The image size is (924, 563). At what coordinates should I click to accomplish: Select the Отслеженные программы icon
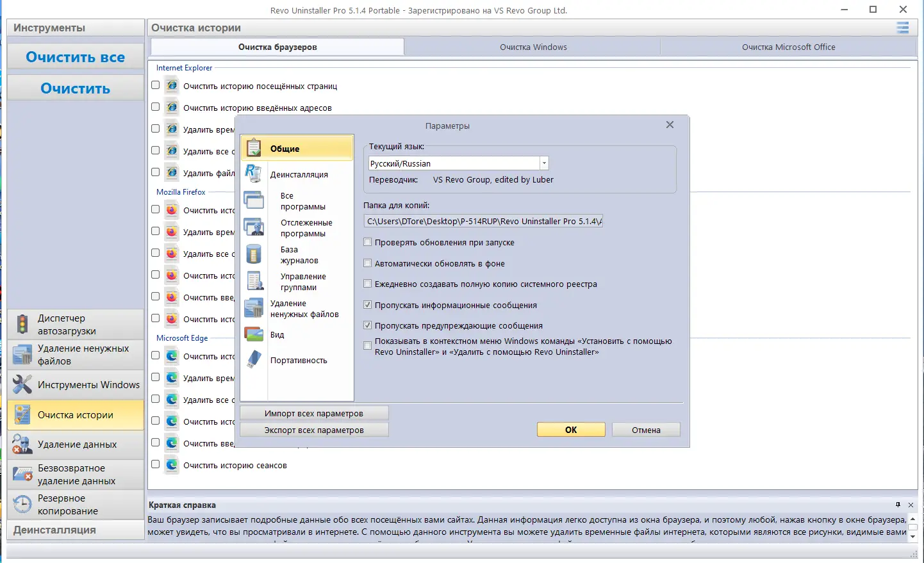(x=254, y=227)
